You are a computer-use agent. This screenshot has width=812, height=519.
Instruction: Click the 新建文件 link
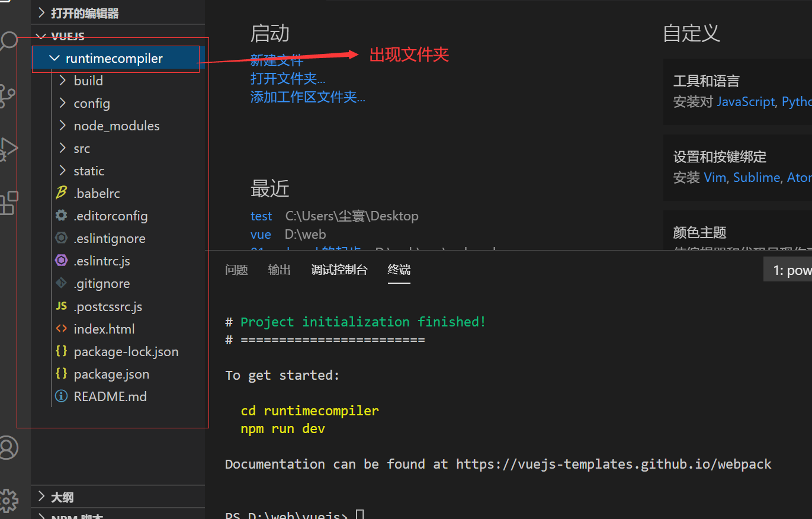tap(277, 60)
